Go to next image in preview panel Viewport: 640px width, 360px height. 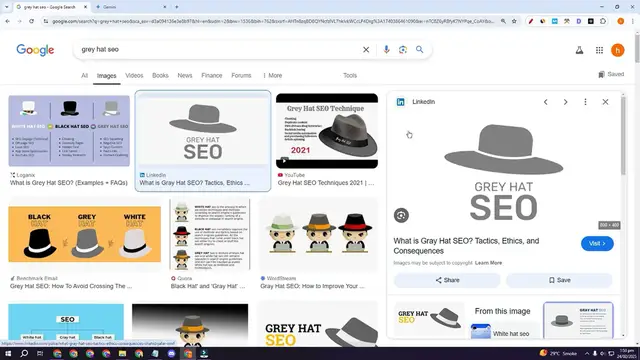click(x=565, y=102)
